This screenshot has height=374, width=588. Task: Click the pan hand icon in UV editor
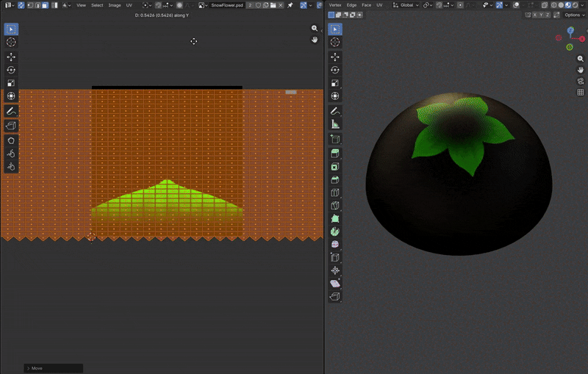tap(315, 40)
